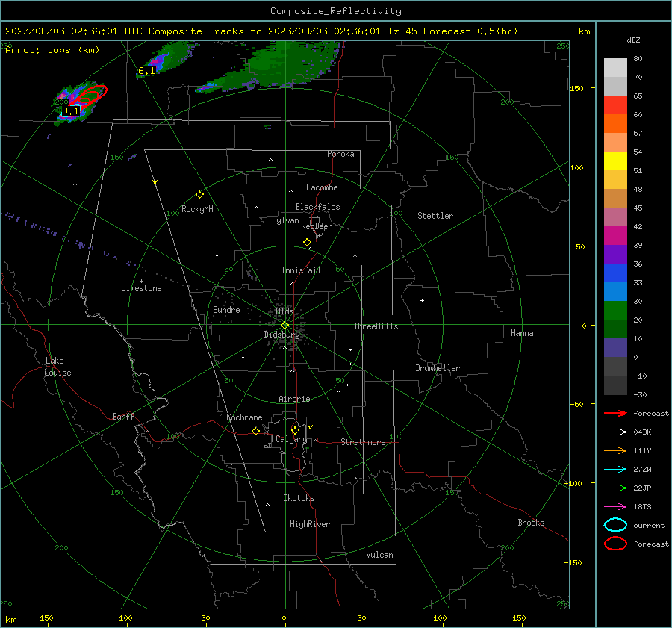Click the Hanna town label
The image size is (672, 628).
click(522, 333)
